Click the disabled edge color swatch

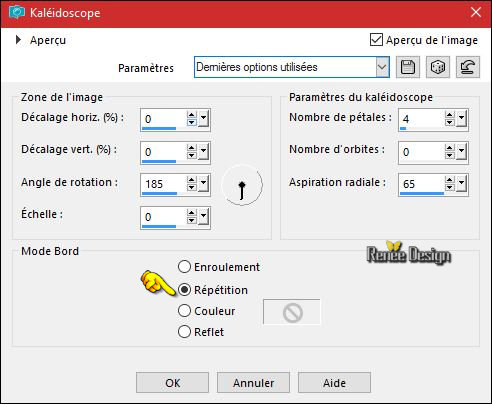coord(292,312)
